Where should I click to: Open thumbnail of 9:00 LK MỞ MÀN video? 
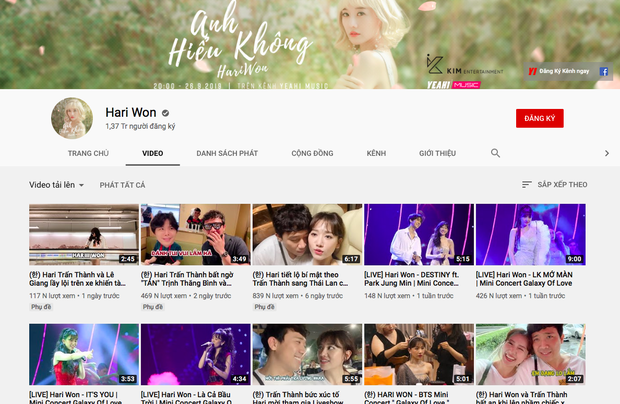coord(531,234)
